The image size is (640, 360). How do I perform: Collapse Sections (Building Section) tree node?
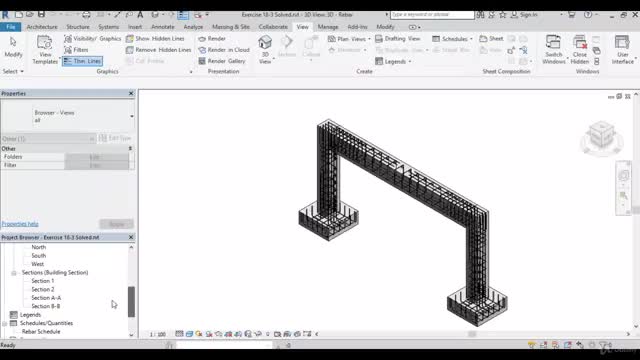click(13, 273)
